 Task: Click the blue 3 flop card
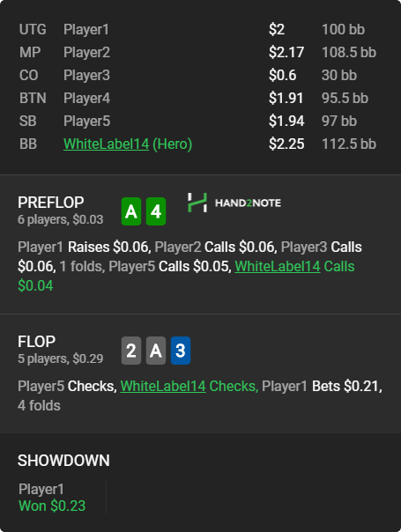pos(181,351)
